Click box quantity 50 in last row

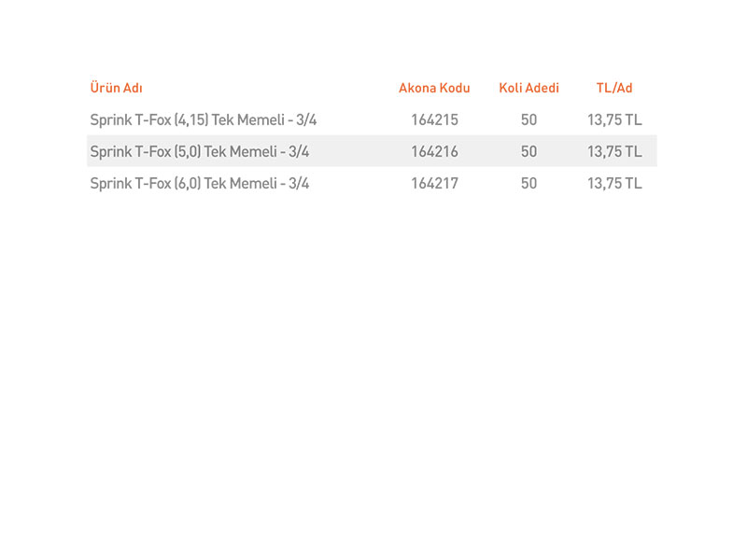(529, 183)
